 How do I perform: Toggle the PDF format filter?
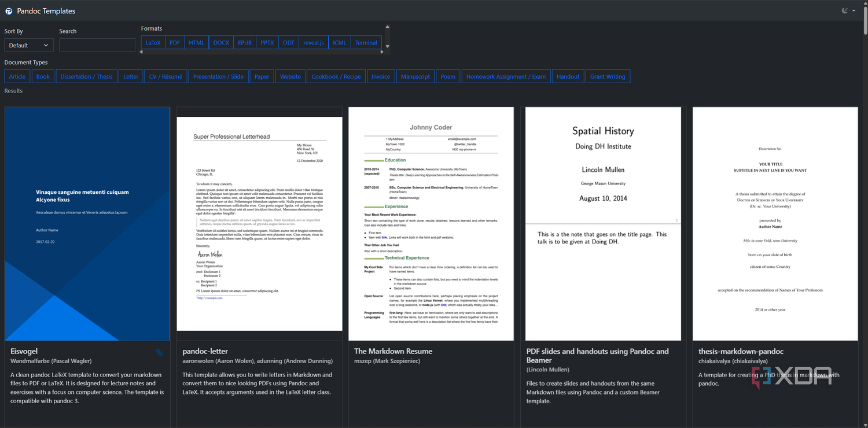(x=175, y=43)
